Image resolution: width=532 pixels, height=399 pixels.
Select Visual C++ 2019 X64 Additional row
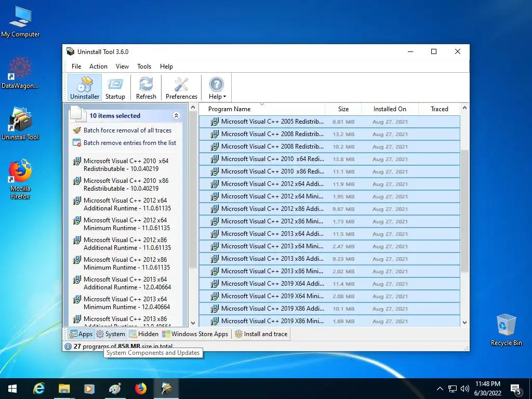tap(329, 284)
